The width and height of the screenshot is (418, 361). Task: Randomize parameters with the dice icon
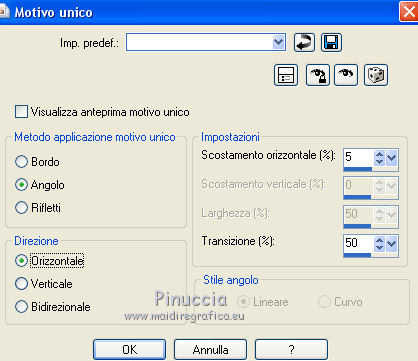[376, 75]
